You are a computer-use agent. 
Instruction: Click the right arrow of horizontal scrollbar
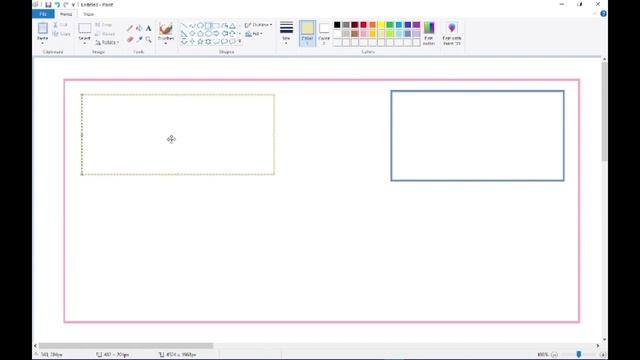tap(598, 346)
